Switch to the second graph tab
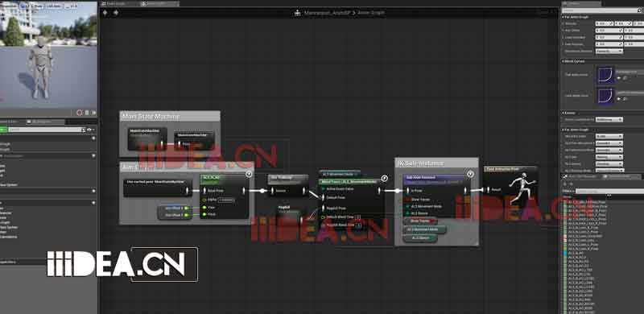This screenshot has height=314, width=644. [x=159, y=4]
